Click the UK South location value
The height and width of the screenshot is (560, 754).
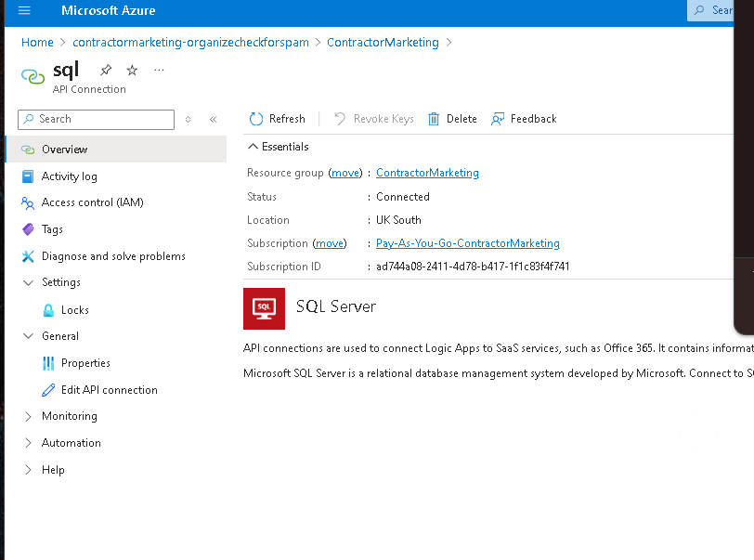(x=398, y=220)
